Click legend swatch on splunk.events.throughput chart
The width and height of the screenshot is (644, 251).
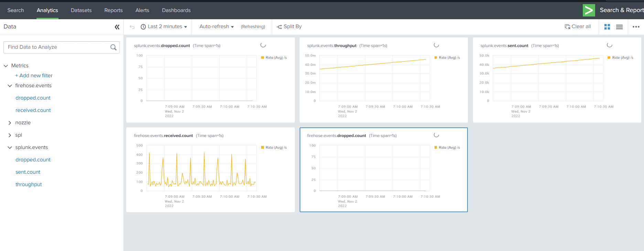click(436, 58)
